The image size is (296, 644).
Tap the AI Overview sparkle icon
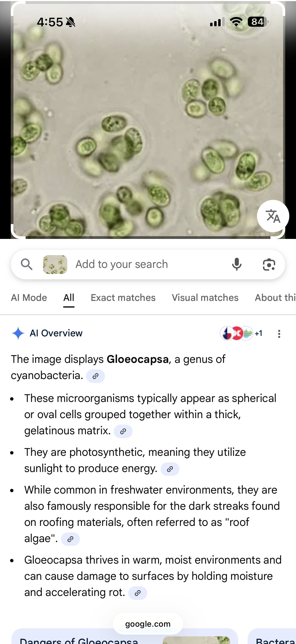click(18, 333)
